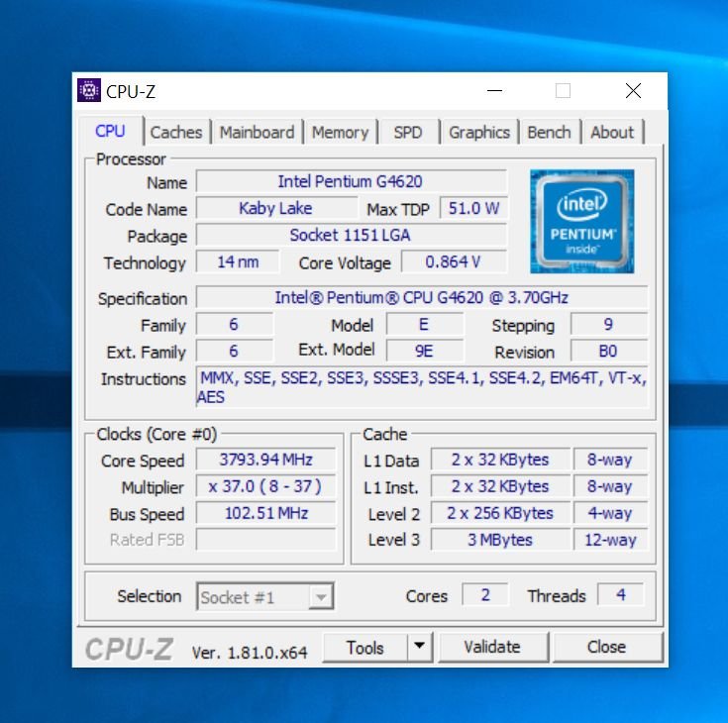Click the version text Ver. 1.81.0.x64
728x723 pixels.
click(250, 653)
